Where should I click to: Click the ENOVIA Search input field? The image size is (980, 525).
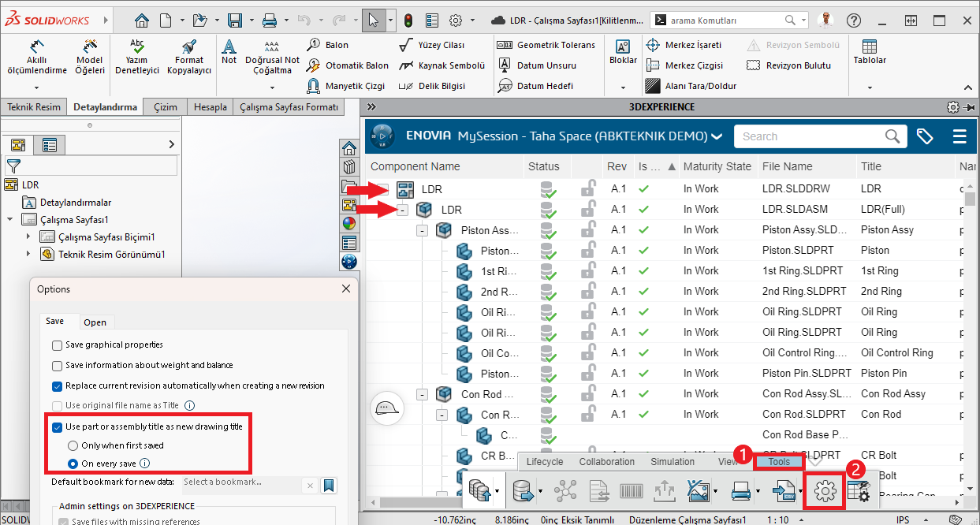tap(808, 136)
